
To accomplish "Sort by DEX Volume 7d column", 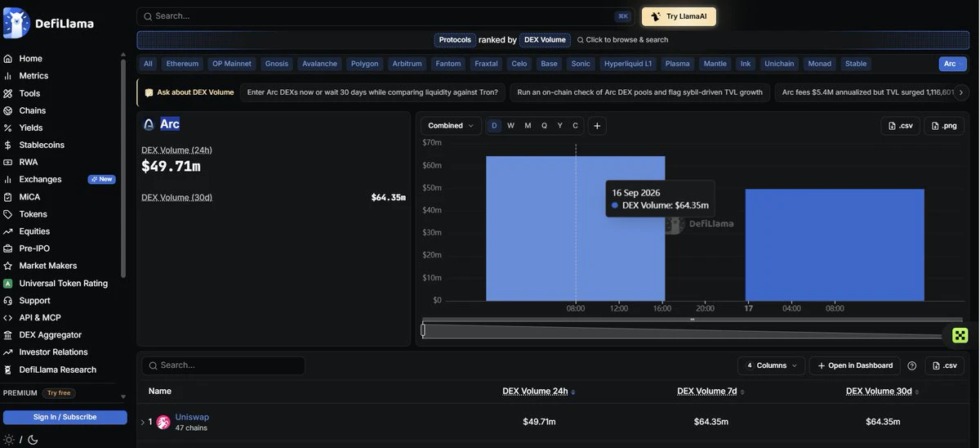I will [x=710, y=392].
